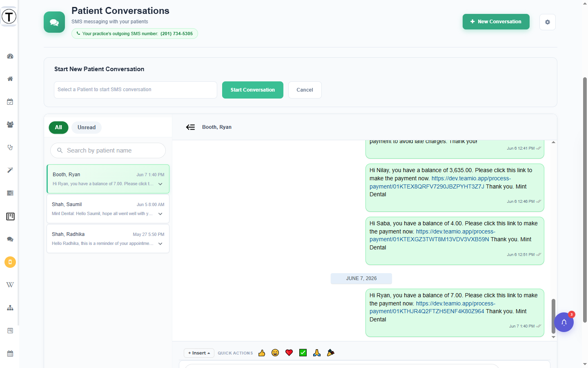
Task: Click the page's vertical scrollbar thumb
Action: coord(585,200)
